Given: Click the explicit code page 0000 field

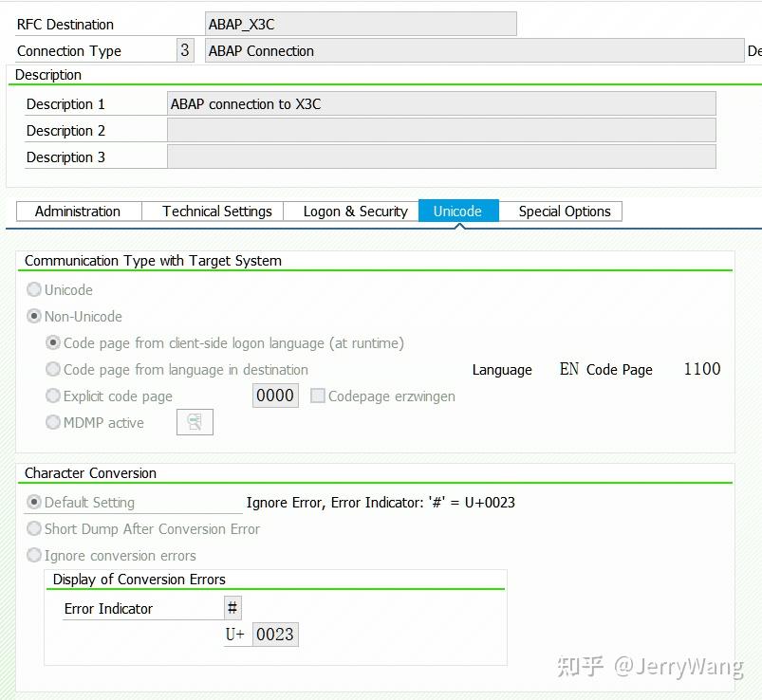Looking at the screenshot, I should (x=274, y=396).
